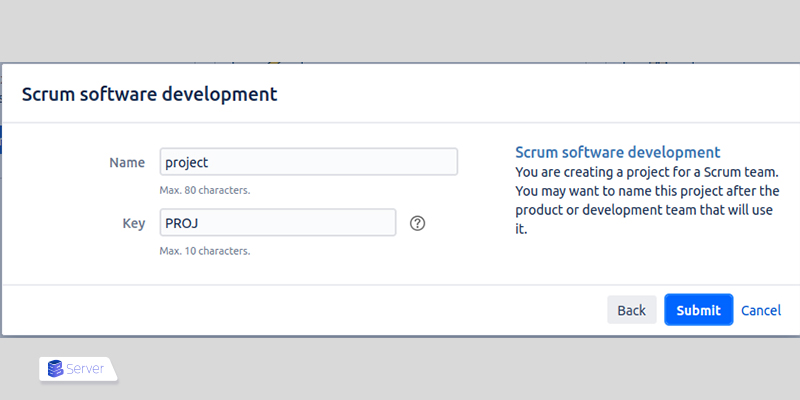Click the blue 'Scrum software development' side heading

click(x=617, y=152)
